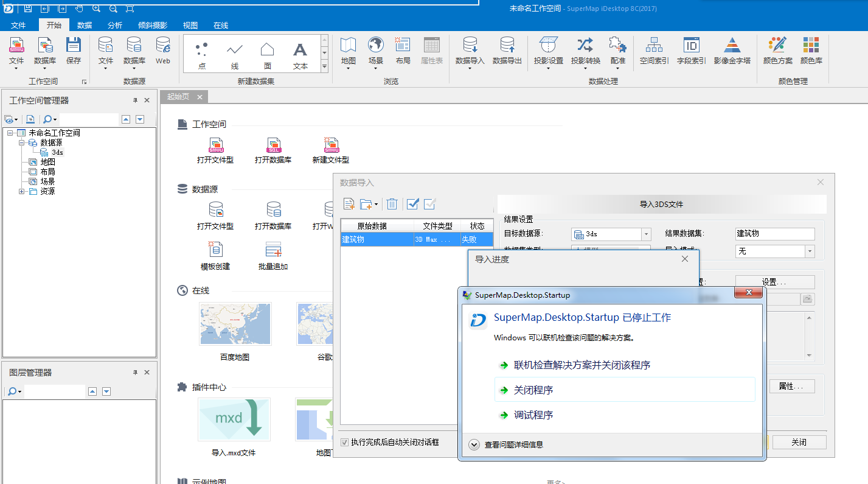Click the trash delete icon in 数据导入 dialog
Viewport: 868px width, 484px height.
392,204
